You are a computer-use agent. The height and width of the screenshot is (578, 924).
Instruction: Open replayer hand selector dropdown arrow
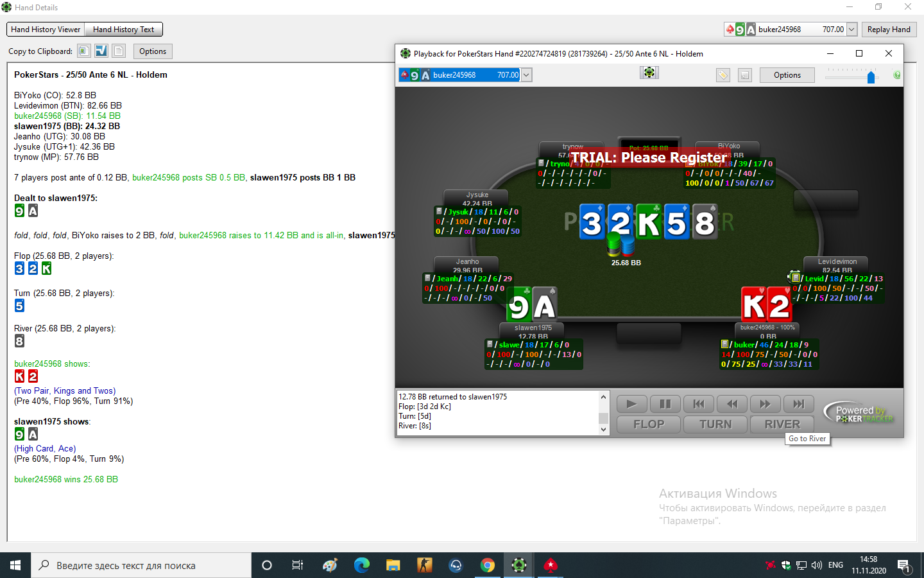526,75
